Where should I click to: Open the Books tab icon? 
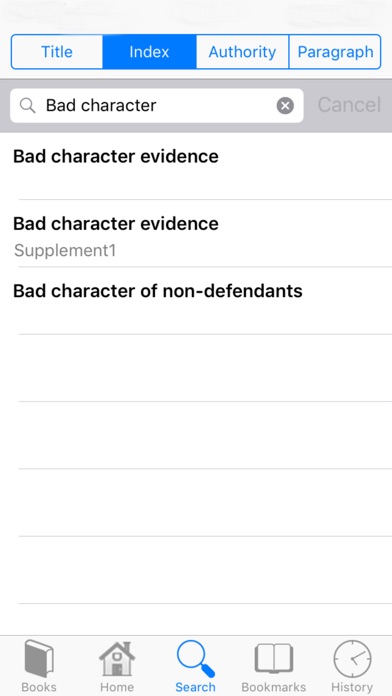click(39, 658)
